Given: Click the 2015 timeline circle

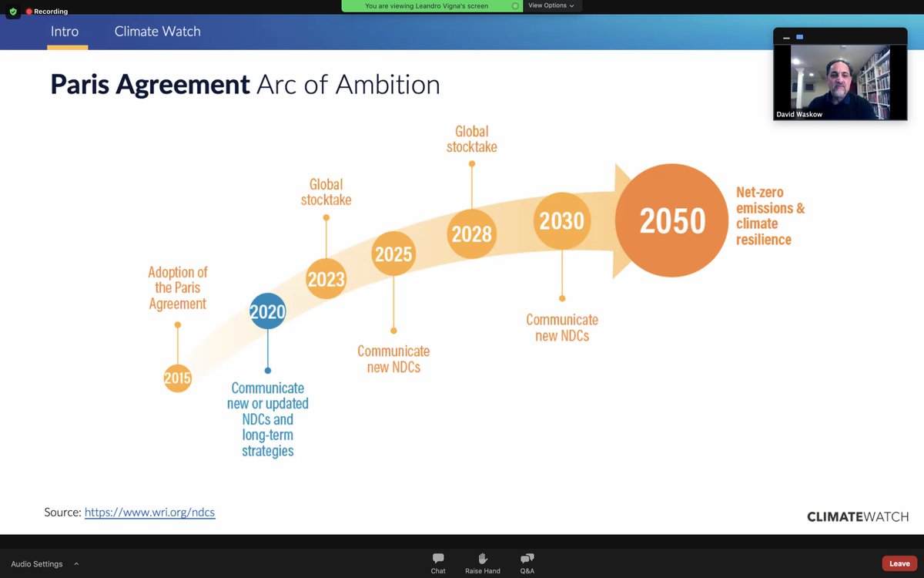Looking at the screenshot, I should pyautogui.click(x=178, y=378).
